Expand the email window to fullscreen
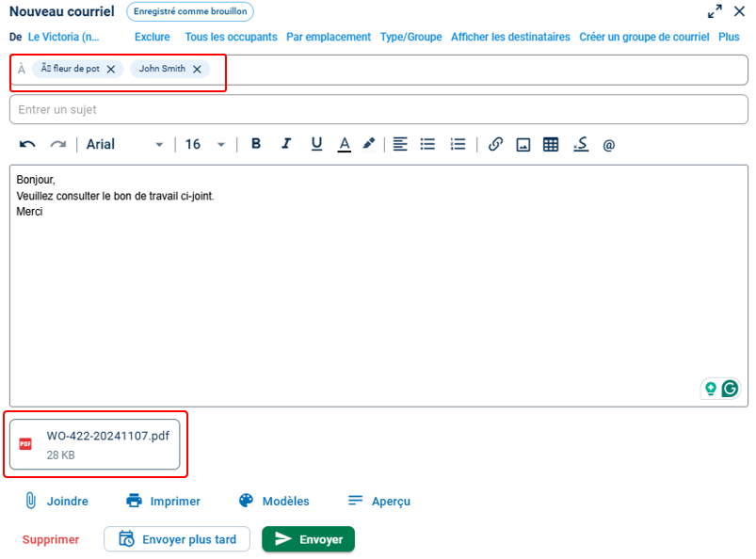The image size is (756, 559). (715, 11)
